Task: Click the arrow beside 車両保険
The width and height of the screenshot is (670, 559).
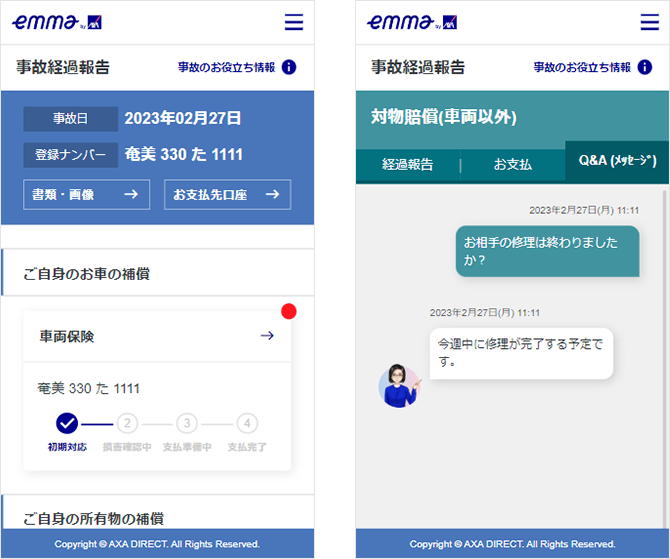Action: pyautogui.click(x=267, y=336)
